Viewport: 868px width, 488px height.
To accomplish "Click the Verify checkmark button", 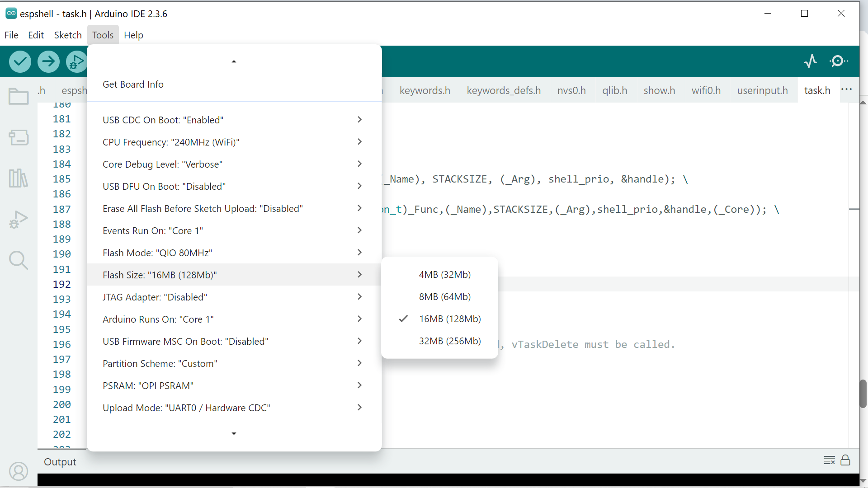I will tap(20, 61).
